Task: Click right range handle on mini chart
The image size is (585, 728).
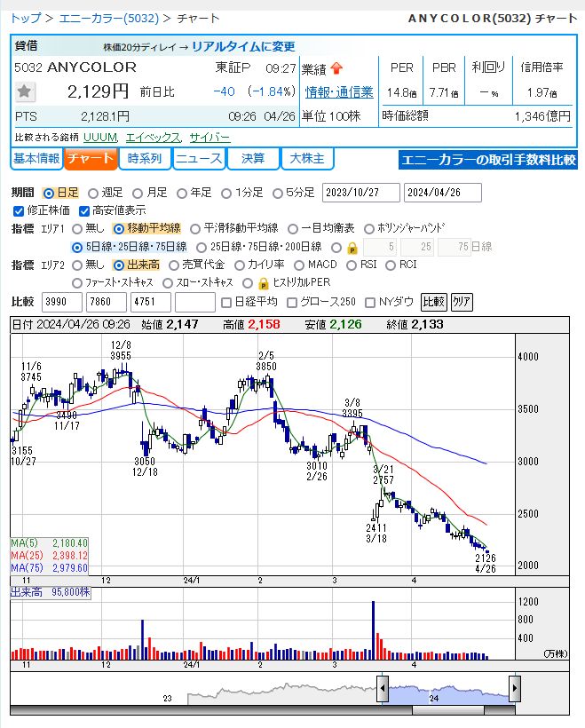Action: click(x=515, y=688)
